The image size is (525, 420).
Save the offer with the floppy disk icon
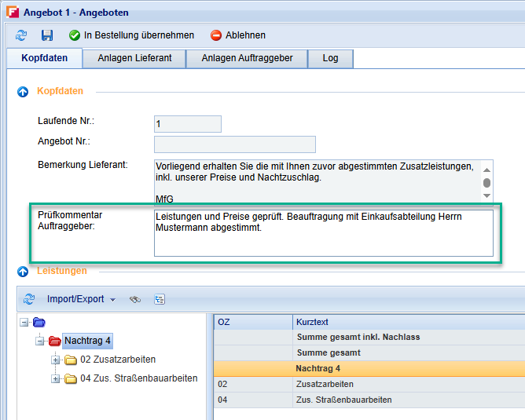[46, 35]
